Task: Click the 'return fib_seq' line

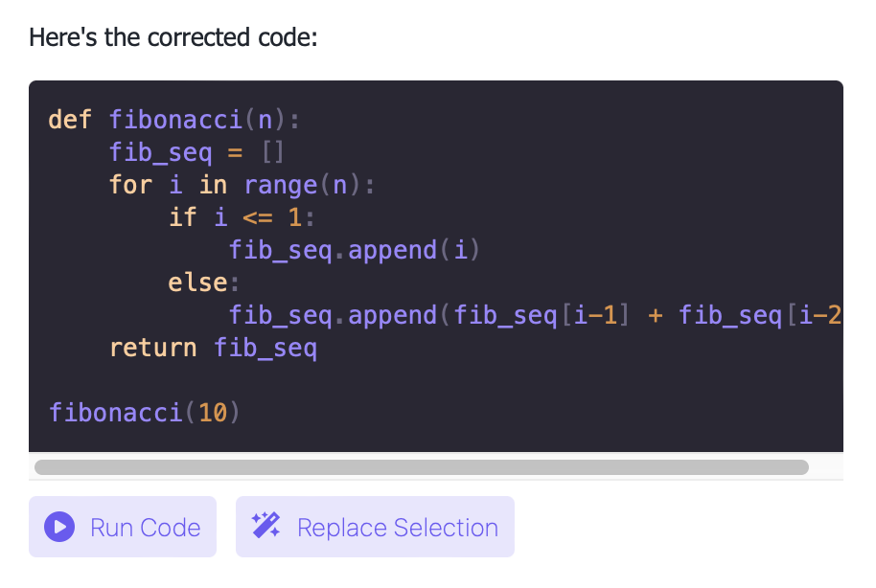Action: click(213, 348)
